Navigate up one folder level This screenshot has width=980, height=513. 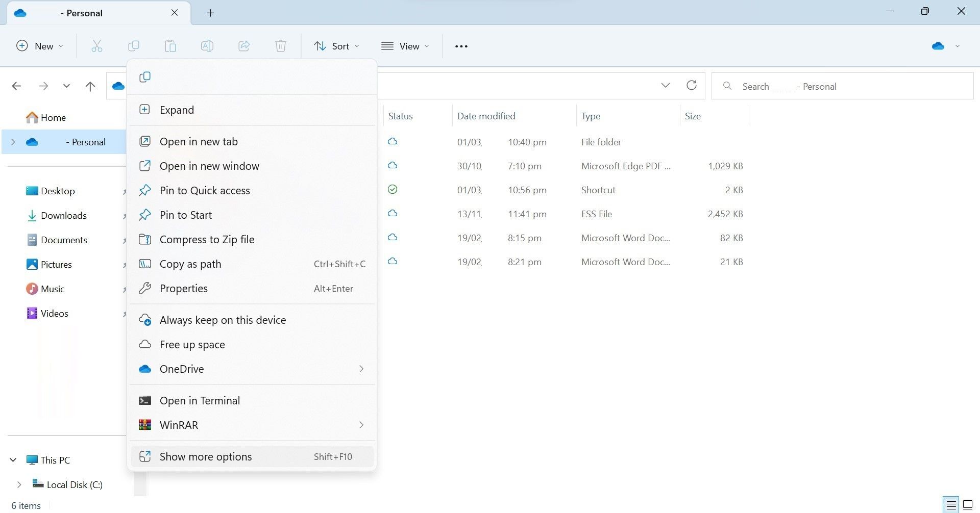(90, 86)
